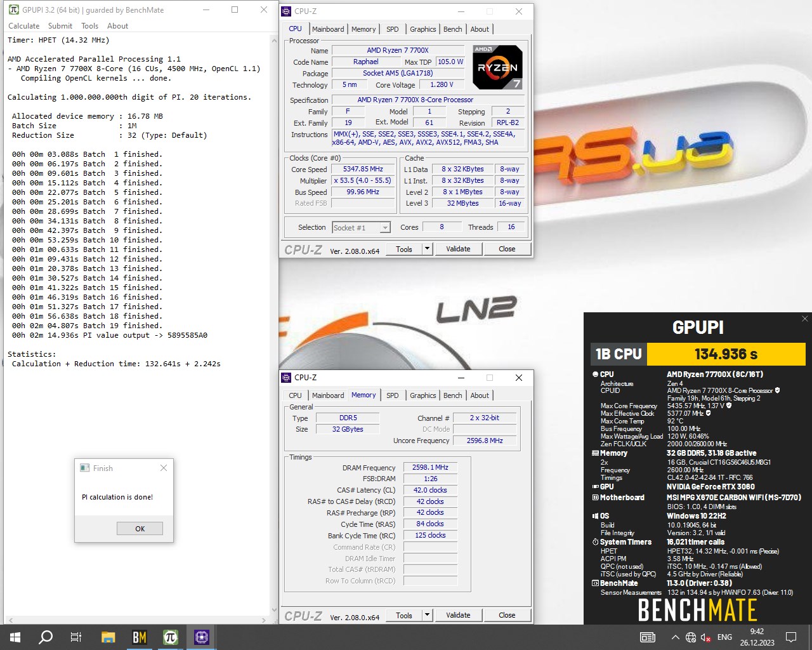The height and width of the screenshot is (650, 812).
Task: Open About tab in bottom CPU-Z window
Action: (480, 395)
